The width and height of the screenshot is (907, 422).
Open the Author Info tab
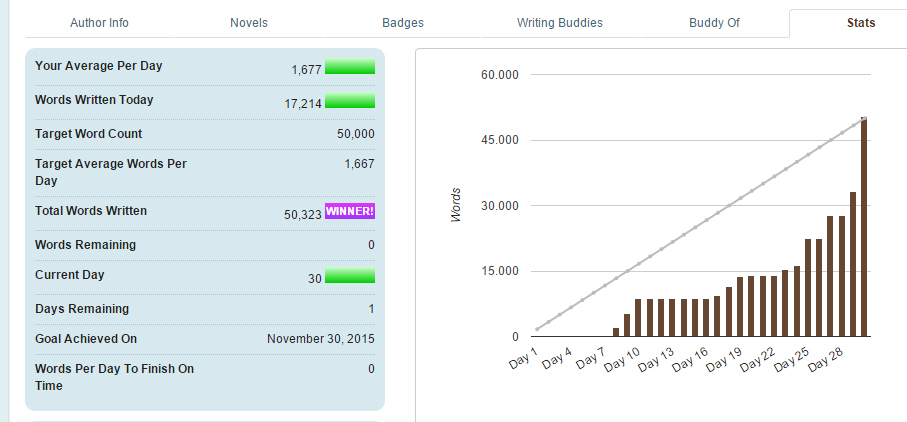pos(99,22)
